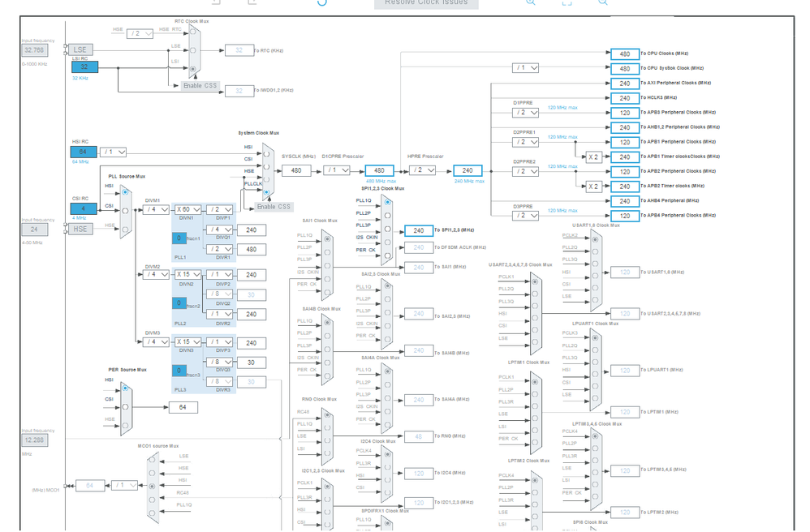Open the D2PPRE1 /2 dropdown
810x532 pixels.
(526, 142)
